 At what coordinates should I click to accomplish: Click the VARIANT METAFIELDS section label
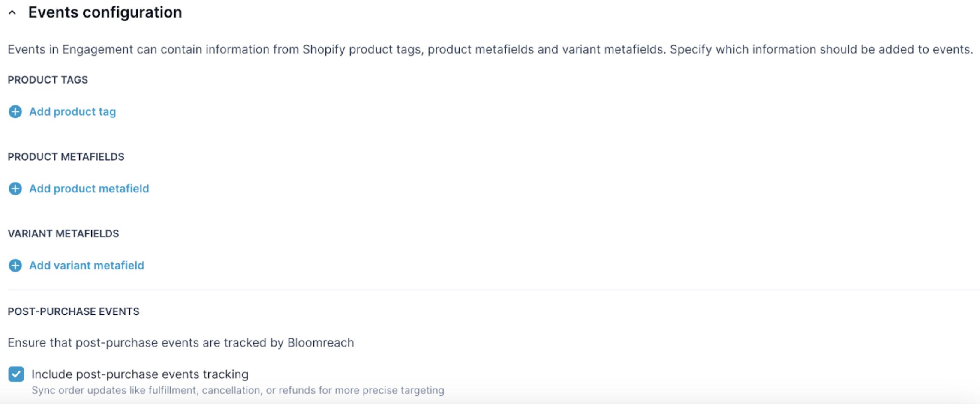(63, 234)
